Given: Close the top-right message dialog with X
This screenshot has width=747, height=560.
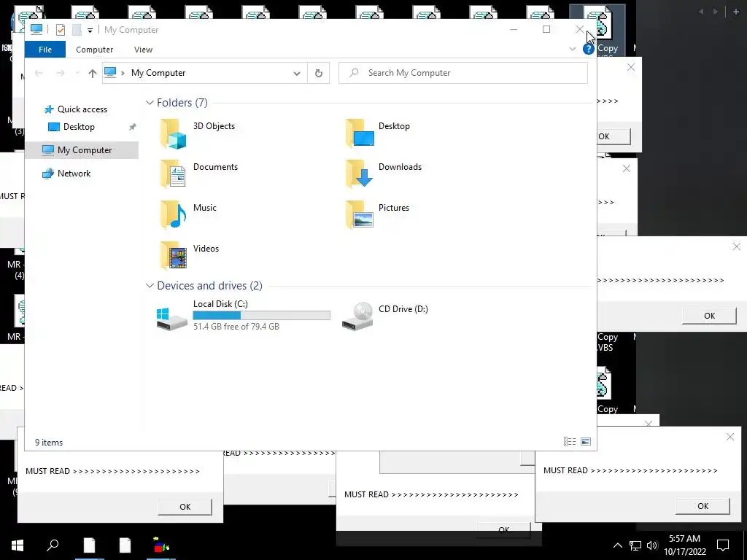Looking at the screenshot, I should coord(631,68).
